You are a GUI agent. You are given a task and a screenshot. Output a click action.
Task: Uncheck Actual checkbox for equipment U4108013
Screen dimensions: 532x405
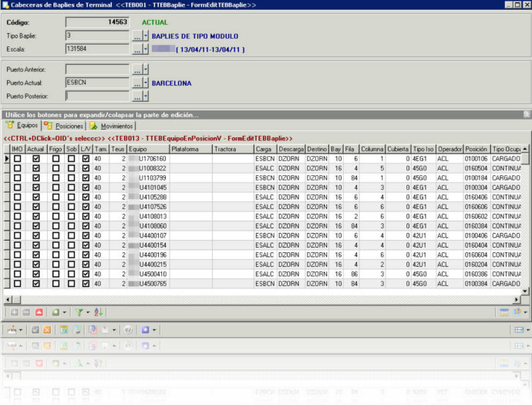36,216
